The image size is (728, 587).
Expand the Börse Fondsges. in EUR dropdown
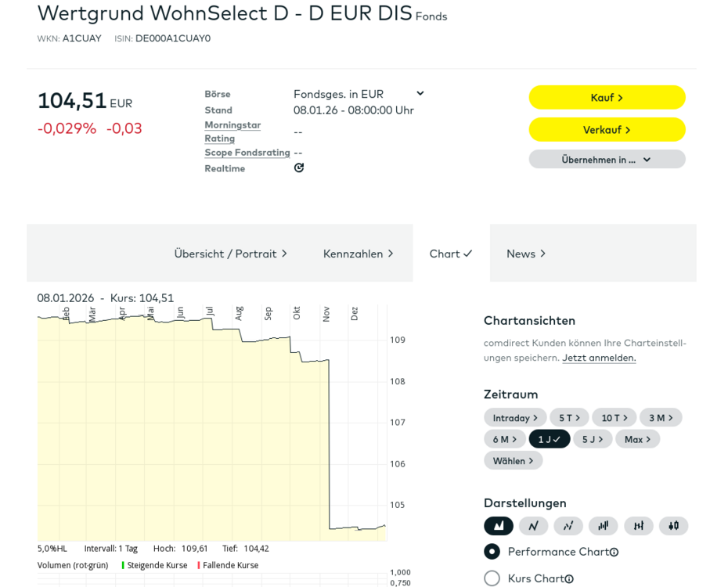[x=359, y=94]
